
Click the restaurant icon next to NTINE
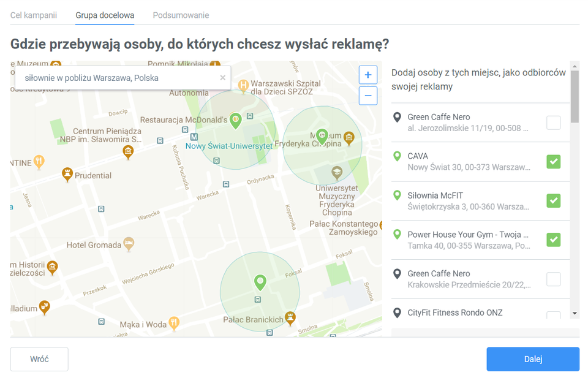click(x=39, y=162)
